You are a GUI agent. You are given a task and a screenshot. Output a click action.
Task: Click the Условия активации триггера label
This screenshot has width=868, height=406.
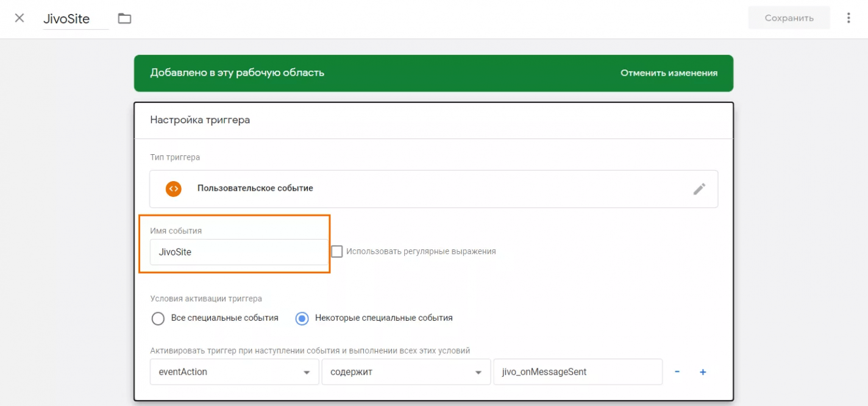coord(206,299)
